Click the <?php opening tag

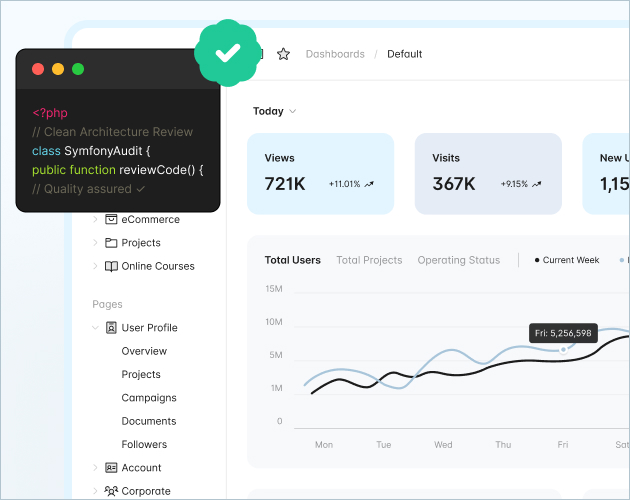coord(50,113)
